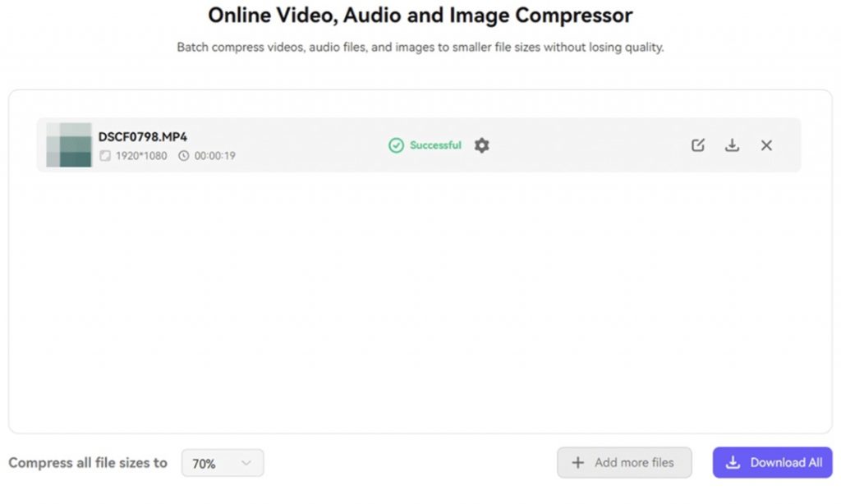Viewport: 841px width, 504px height.
Task: Click the chevron arrow in the 70% dropdown
Action: pos(246,464)
